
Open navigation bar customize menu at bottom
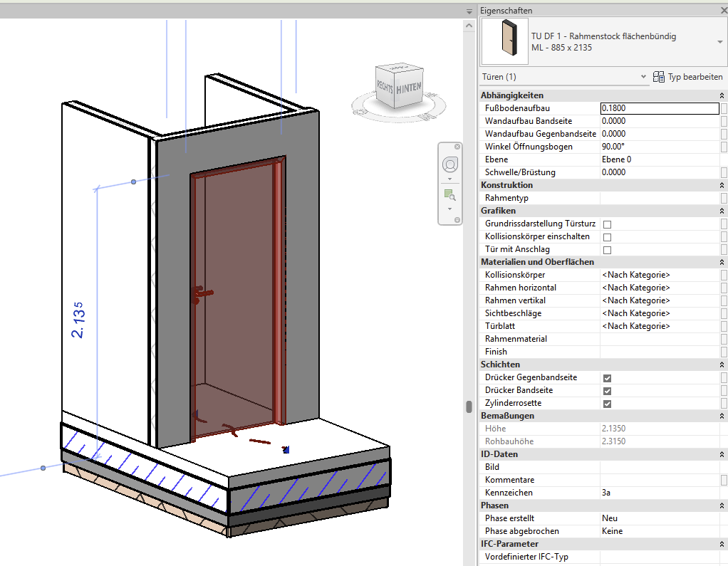coord(457,221)
